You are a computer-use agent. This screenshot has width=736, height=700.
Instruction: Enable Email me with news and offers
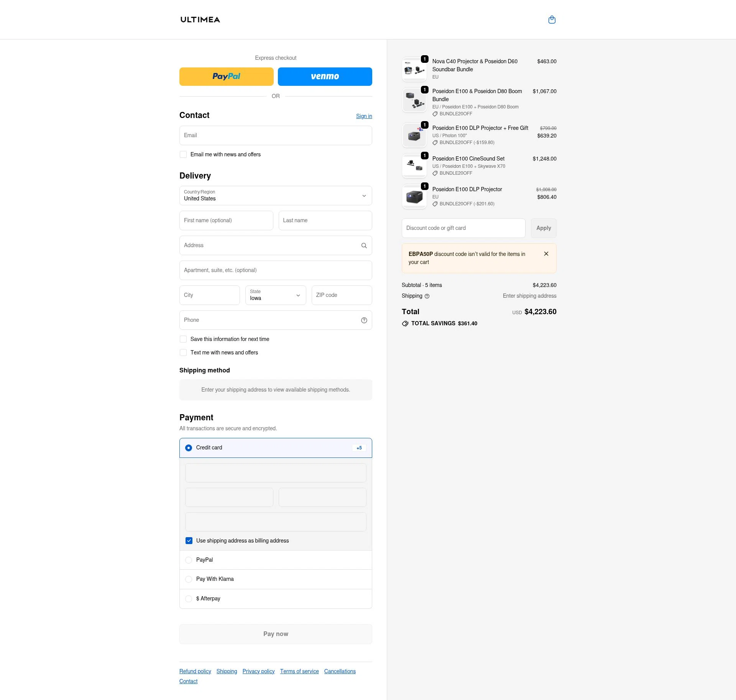(183, 154)
